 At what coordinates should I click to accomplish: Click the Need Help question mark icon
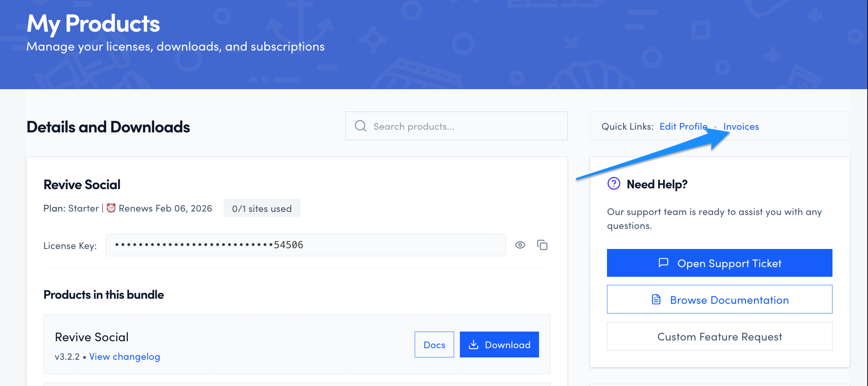pos(614,184)
